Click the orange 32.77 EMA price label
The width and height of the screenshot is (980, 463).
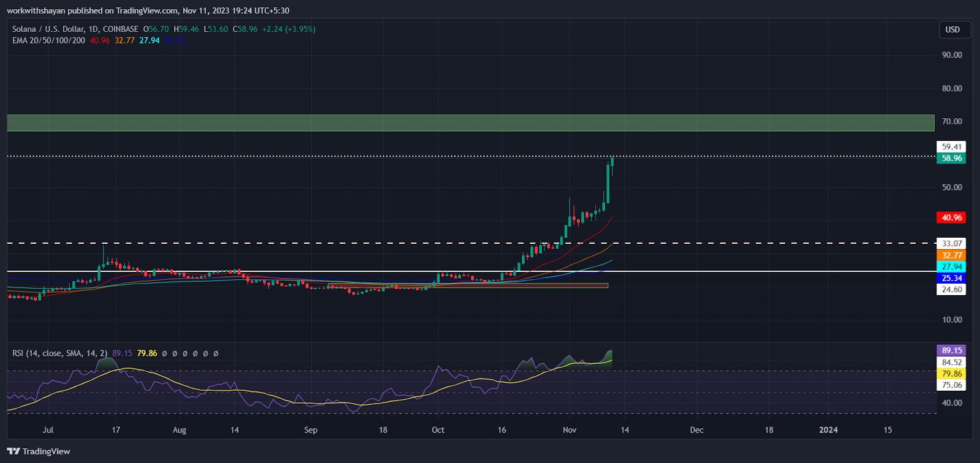pos(951,255)
